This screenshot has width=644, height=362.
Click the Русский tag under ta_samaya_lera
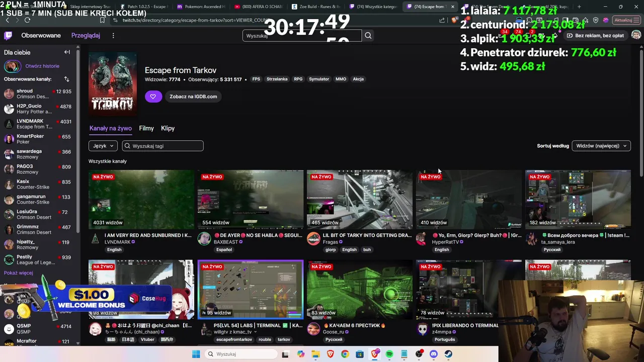[x=552, y=250]
